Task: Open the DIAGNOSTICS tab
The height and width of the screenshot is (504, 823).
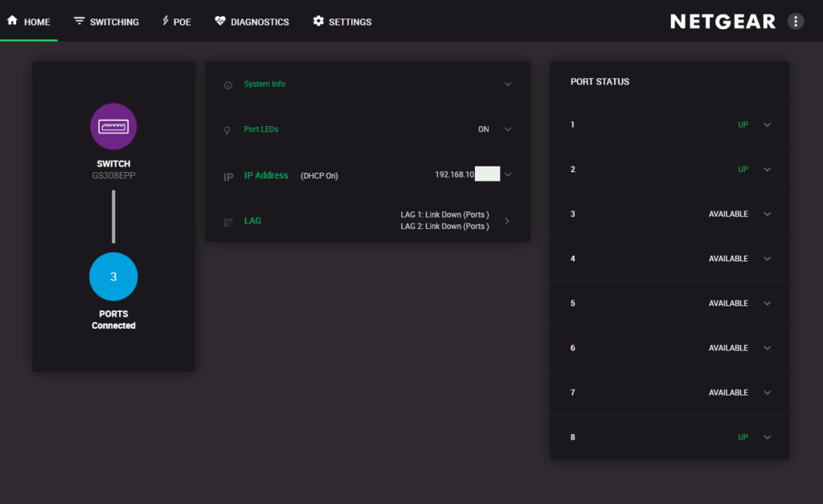Action: pos(252,22)
